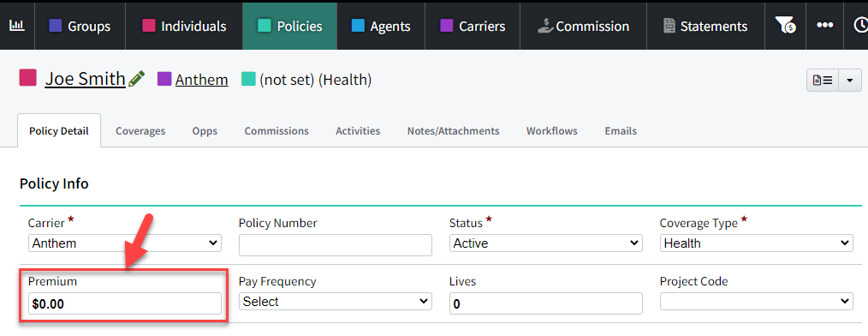
Task: Click the filter with dollar icon
Action: [785, 26]
